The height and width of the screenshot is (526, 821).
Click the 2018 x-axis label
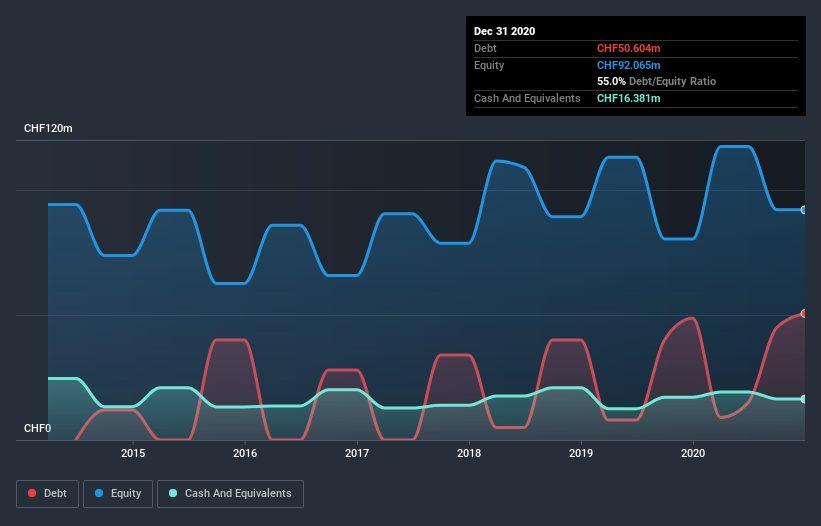pos(469,453)
